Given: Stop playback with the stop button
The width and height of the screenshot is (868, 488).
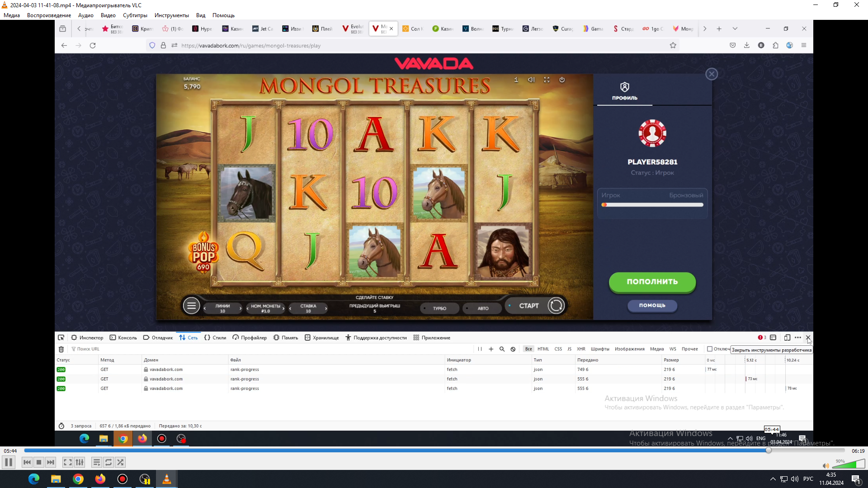Looking at the screenshot, I should click(39, 462).
